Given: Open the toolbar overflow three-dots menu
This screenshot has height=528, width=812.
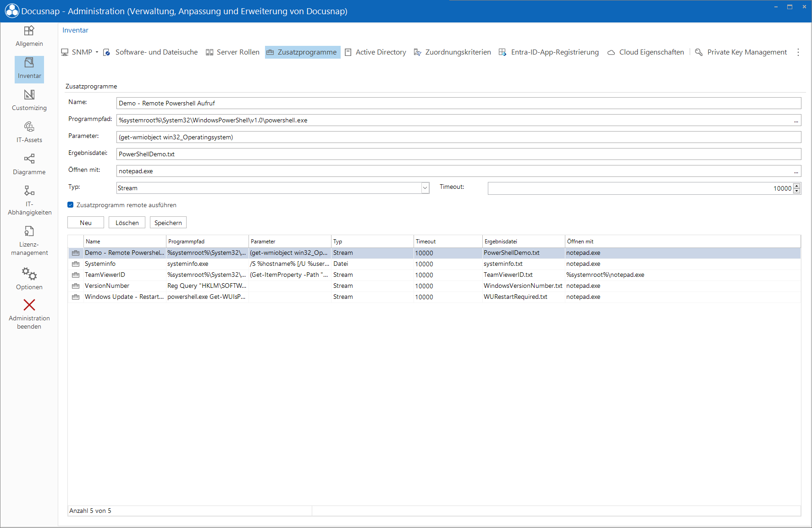Looking at the screenshot, I should pos(798,52).
